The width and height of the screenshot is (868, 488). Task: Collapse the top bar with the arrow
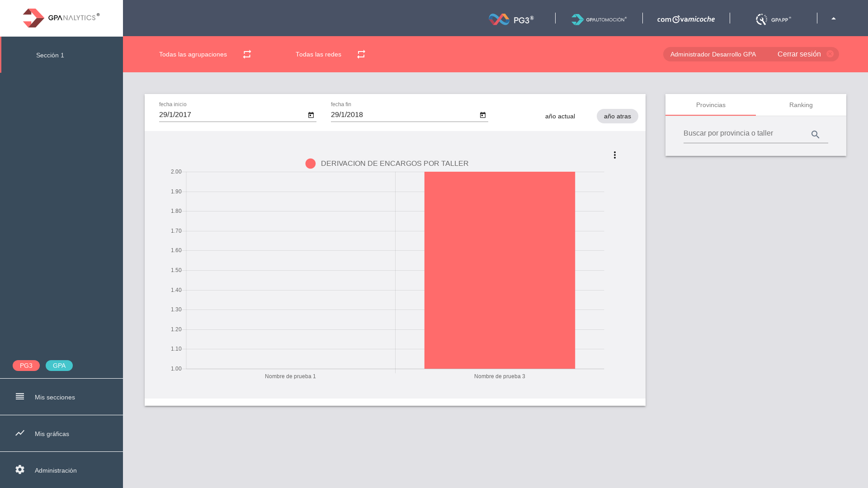pos(833,19)
